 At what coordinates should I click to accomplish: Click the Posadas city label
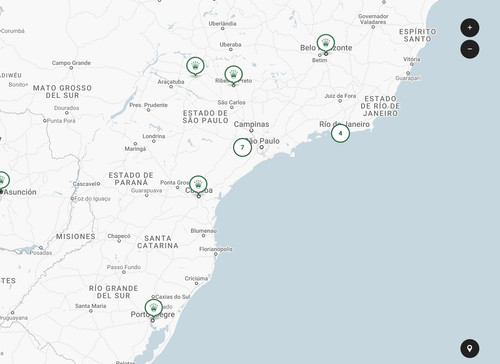(x=41, y=253)
